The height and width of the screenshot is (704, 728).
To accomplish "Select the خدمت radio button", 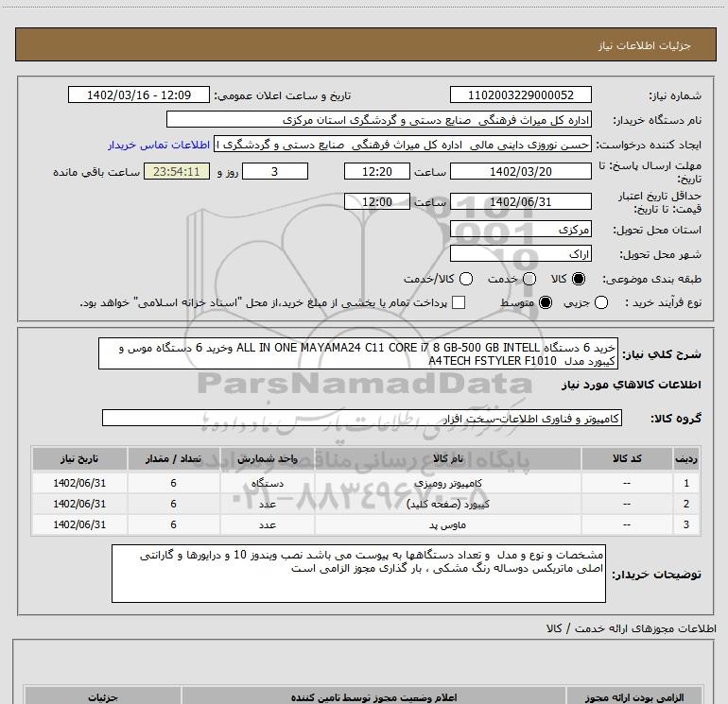I will pos(529,279).
